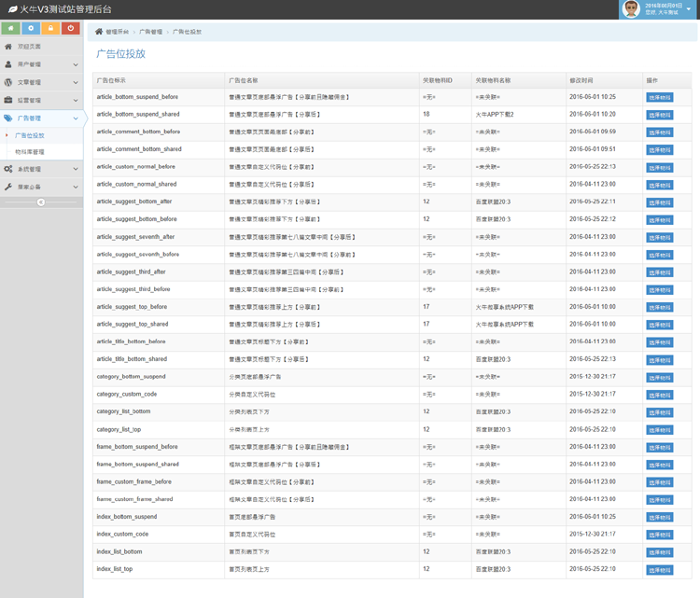Expand the 文章管理 sidebar menu
The width and height of the screenshot is (700, 598).
(41, 82)
